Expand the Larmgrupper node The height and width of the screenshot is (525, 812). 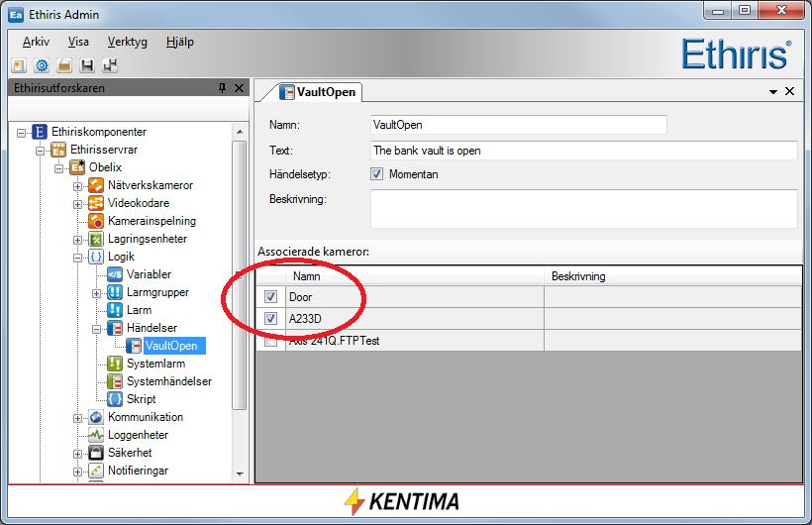(x=96, y=293)
